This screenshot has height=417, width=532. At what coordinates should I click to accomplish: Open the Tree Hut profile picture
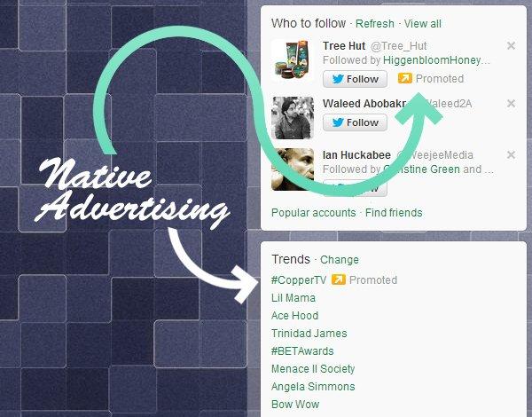293,60
